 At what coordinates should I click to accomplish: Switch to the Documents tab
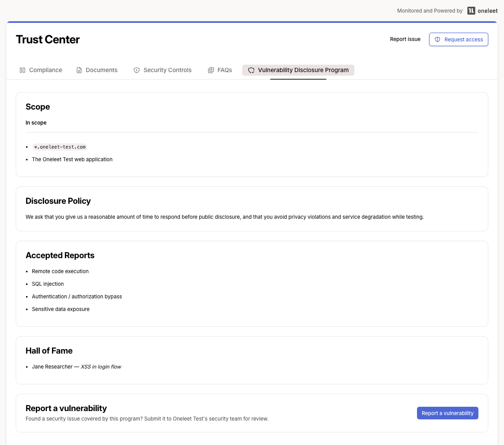coord(97,70)
